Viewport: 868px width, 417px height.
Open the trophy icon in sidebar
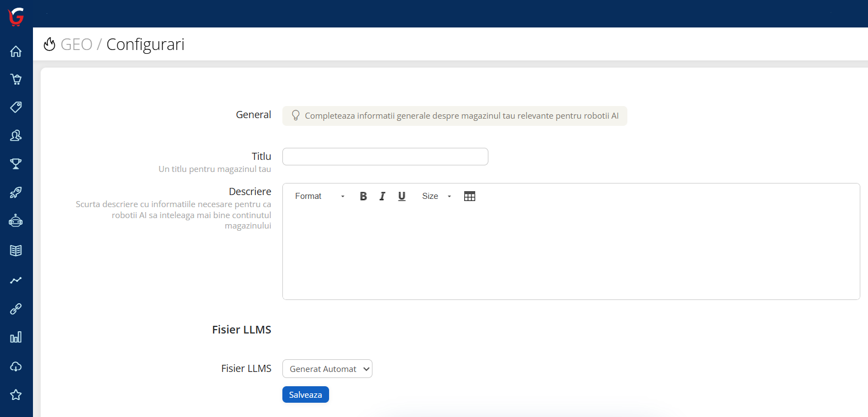[16, 164]
